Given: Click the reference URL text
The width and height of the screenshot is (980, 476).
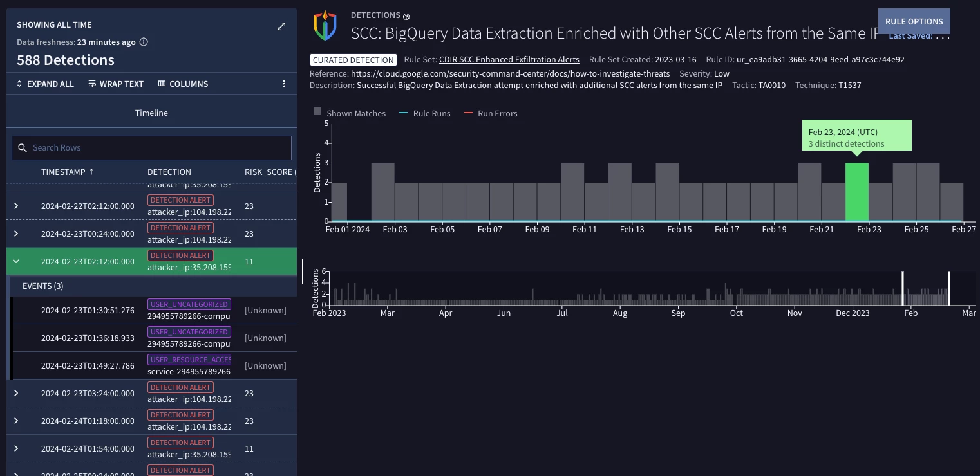Looking at the screenshot, I should pos(511,73).
